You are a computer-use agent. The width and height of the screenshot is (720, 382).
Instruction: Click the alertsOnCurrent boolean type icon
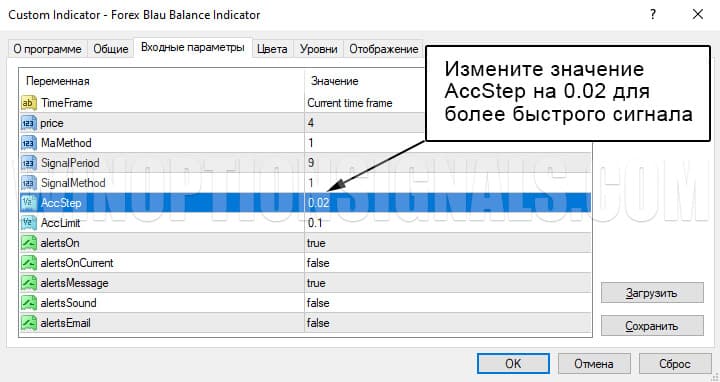point(28,263)
